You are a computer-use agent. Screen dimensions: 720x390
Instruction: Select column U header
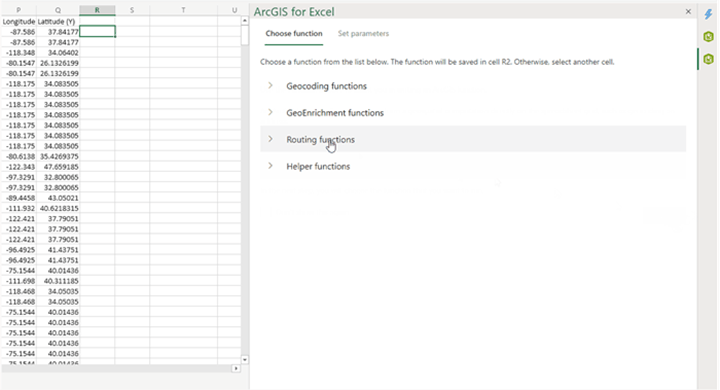pyautogui.click(x=234, y=10)
